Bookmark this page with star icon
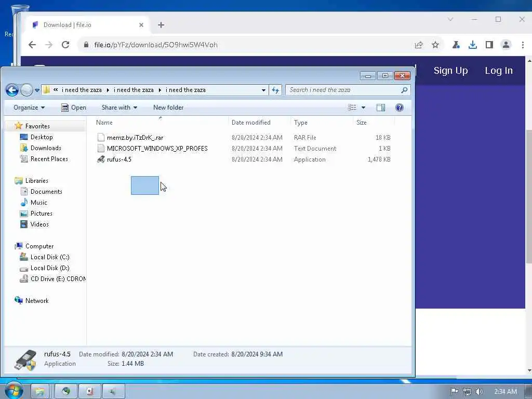Screen dimensions: 532x399 [435, 45]
